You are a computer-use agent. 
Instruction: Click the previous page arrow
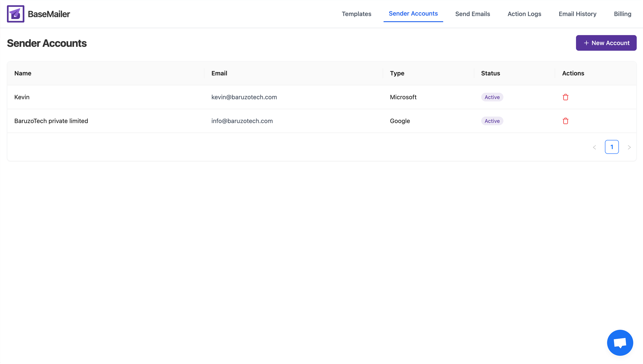(x=595, y=147)
